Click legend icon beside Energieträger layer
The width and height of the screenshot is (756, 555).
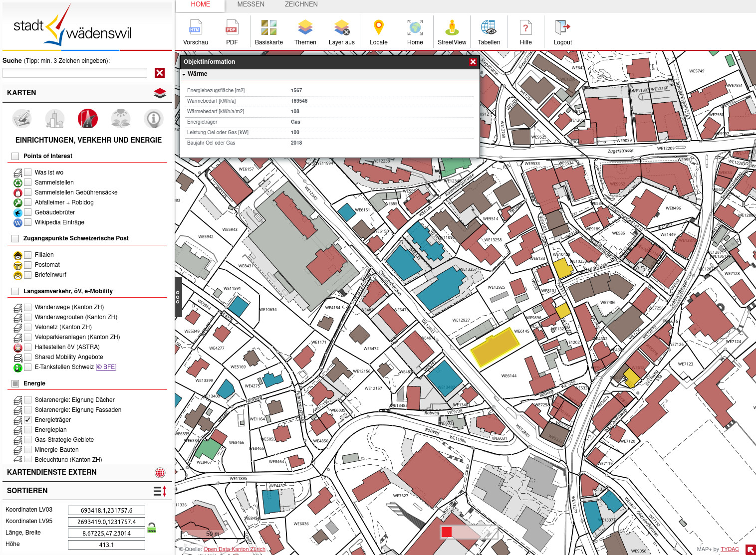[x=18, y=420]
